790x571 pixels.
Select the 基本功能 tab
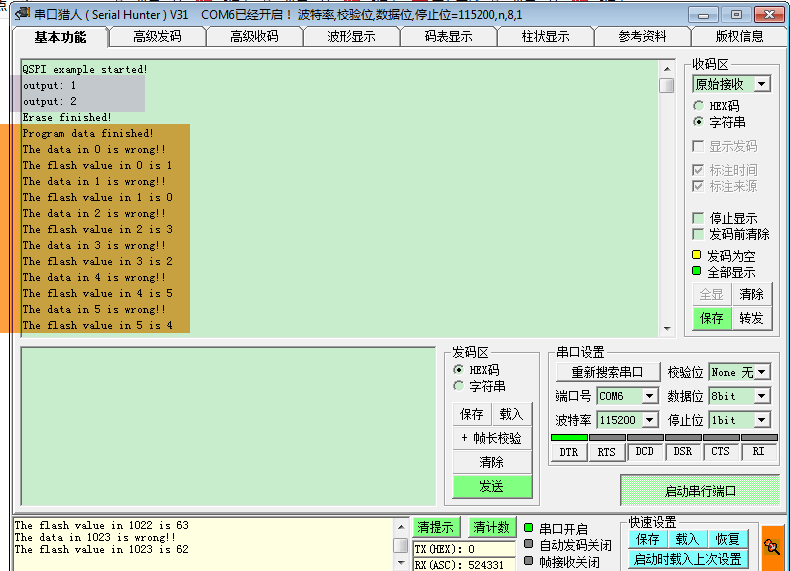coord(60,37)
